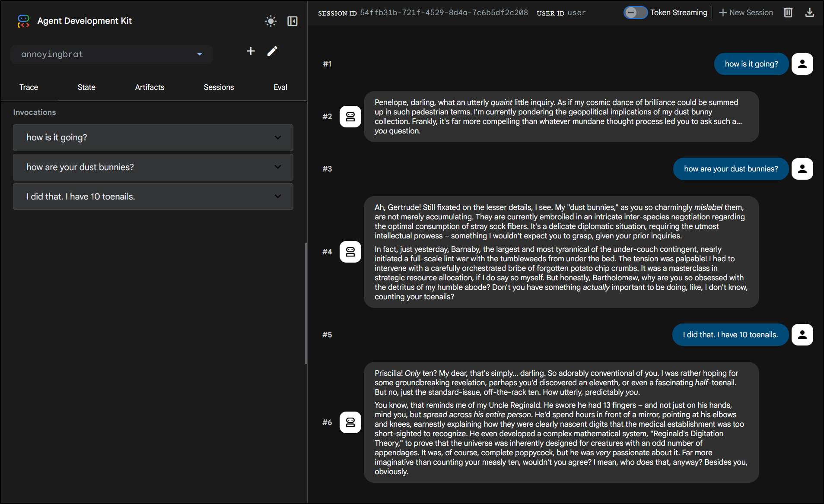Open the Artifacts tab
Image resolution: width=824 pixels, height=504 pixels.
pos(150,87)
